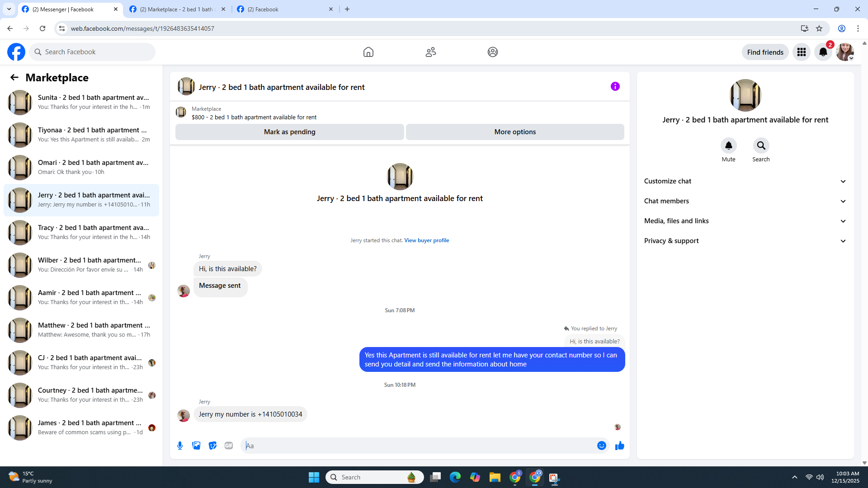This screenshot has height=488, width=868.
Task: Search within the conversation
Action: tap(761, 145)
